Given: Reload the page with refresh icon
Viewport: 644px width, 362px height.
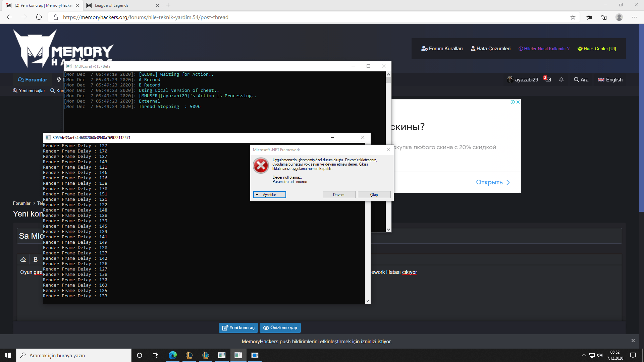Looking at the screenshot, I should pos(39,17).
